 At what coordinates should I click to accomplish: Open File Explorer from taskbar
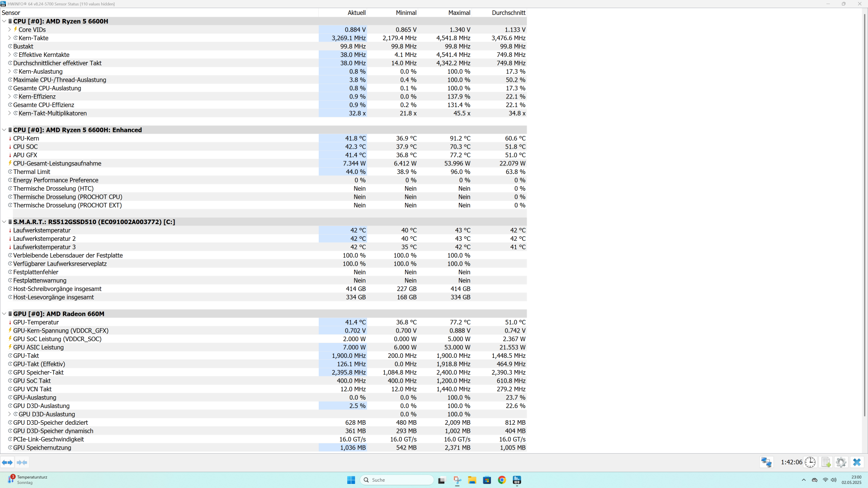[472, 480]
